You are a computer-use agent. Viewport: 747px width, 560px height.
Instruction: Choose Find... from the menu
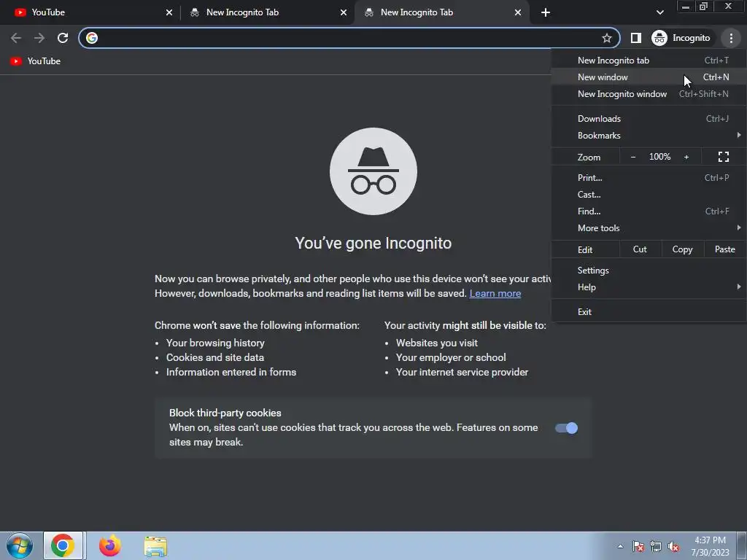(x=649, y=211)
